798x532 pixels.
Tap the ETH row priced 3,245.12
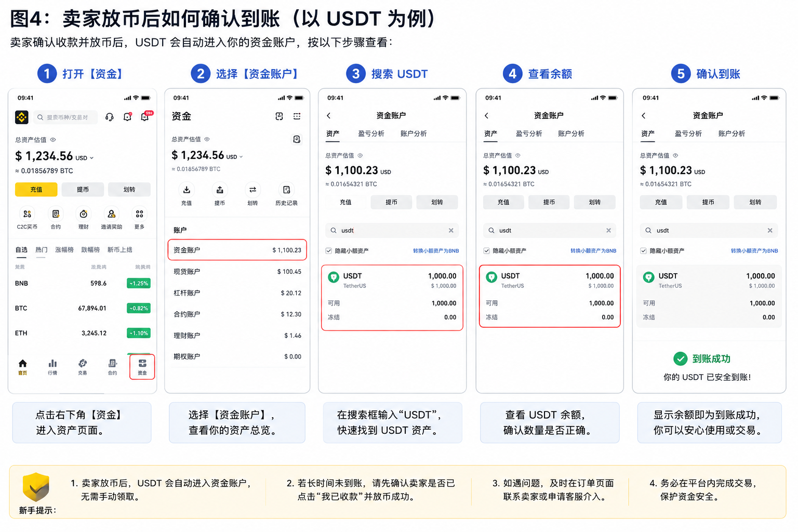[83, 333]
